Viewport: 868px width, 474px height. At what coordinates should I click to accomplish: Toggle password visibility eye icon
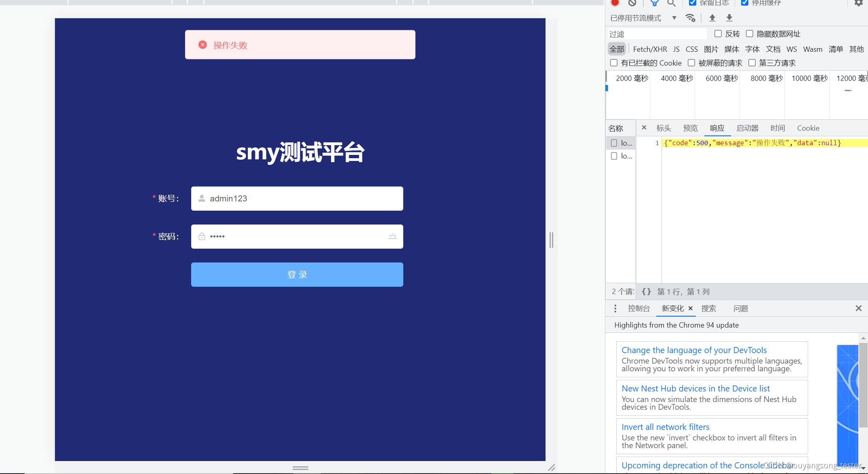click(392, 236)
